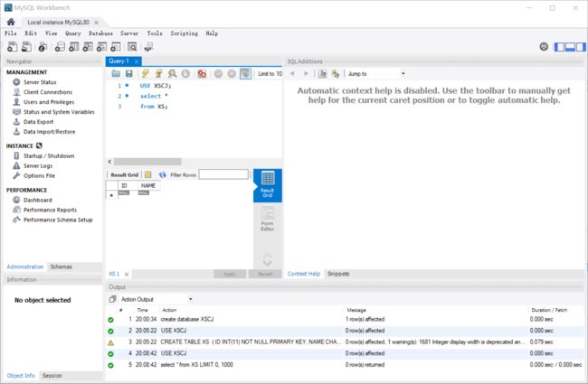This screenshot has height=384, width=588.
Task: Switch to the Schemas tab
Action: point(62,267)
